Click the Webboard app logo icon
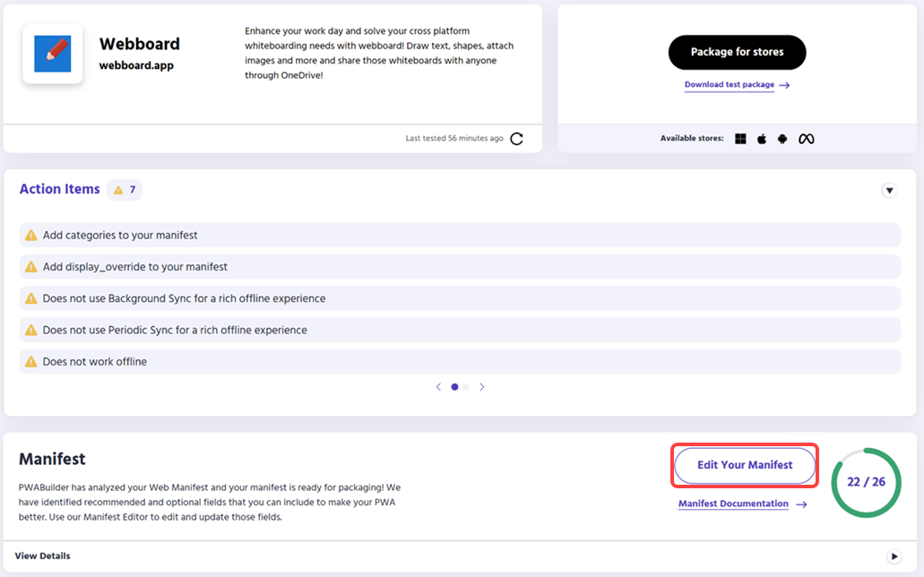Image resolution: width=924 pixels, height=577 pixels. click(x=53, y=54)
